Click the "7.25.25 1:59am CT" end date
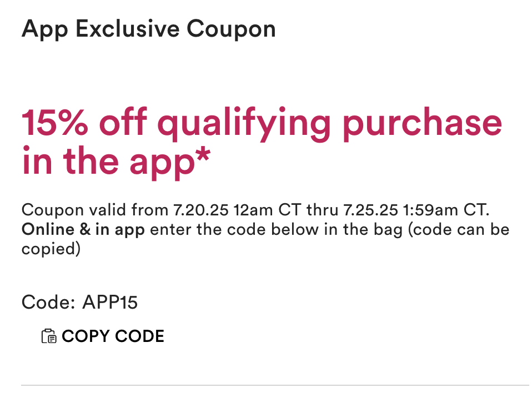This screenshot has width=532, height=413. click(415, 210)
